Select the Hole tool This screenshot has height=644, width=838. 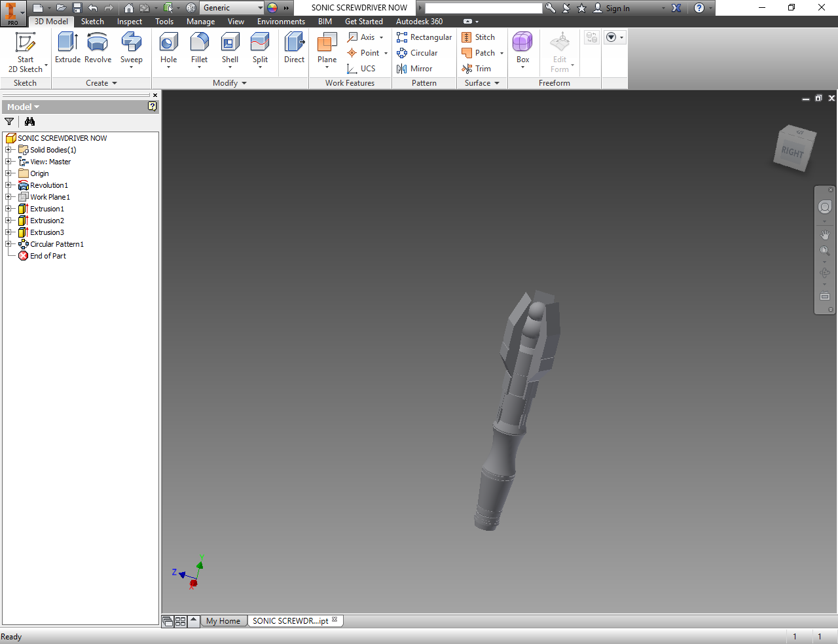pyautogui.click(x=169, y=50)
